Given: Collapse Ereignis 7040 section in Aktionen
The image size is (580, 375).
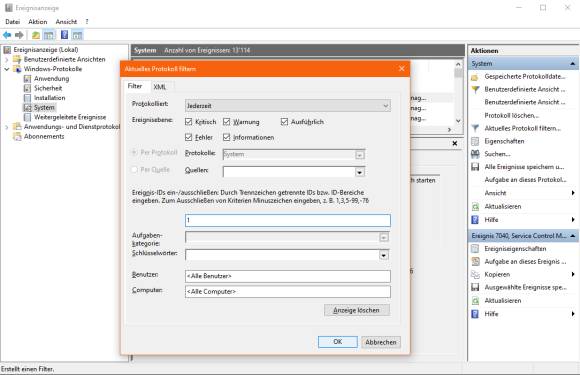Looking at the screenshot, I should 572,236.
